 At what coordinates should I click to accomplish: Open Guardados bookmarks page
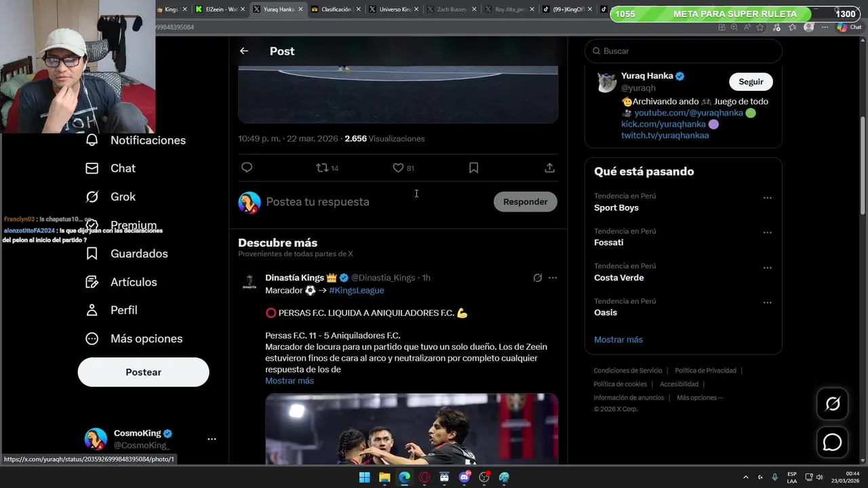127,253
